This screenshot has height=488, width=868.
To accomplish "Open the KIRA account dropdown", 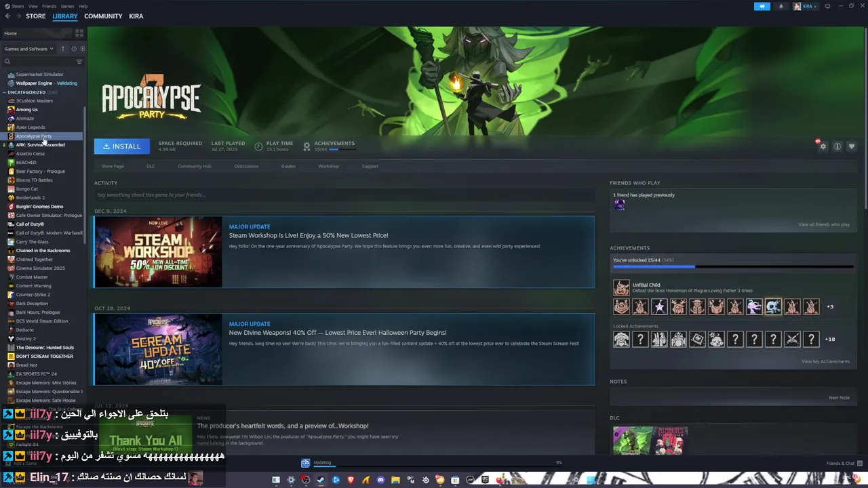I will coord(806,6).
